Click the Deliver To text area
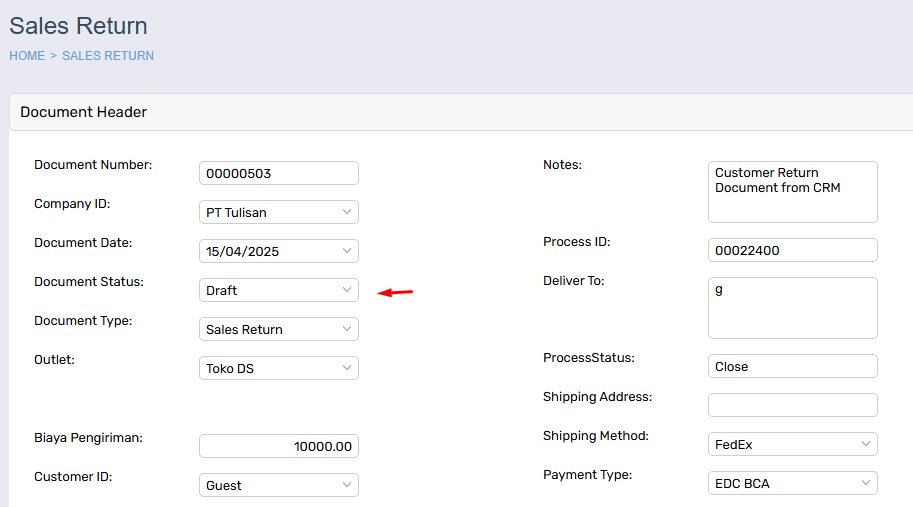Screen dimensions: 913x507 pyautogui.click(x=792, y=308)
